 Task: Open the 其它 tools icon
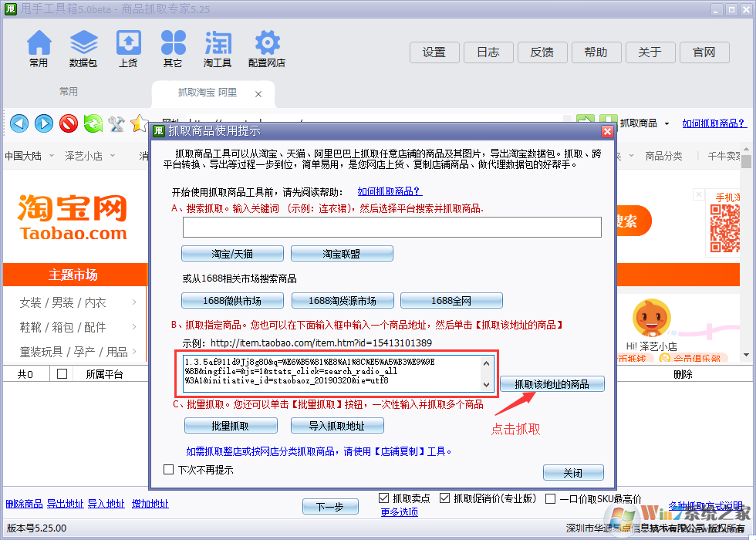173,46
